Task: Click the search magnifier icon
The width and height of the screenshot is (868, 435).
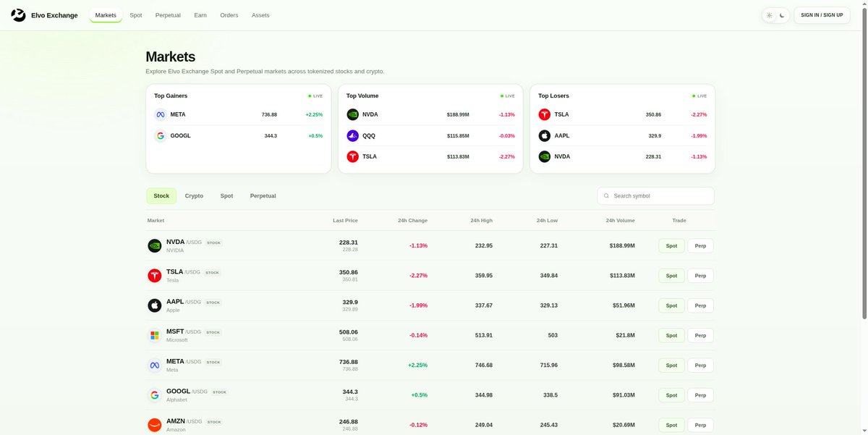Action: (606, 195)
